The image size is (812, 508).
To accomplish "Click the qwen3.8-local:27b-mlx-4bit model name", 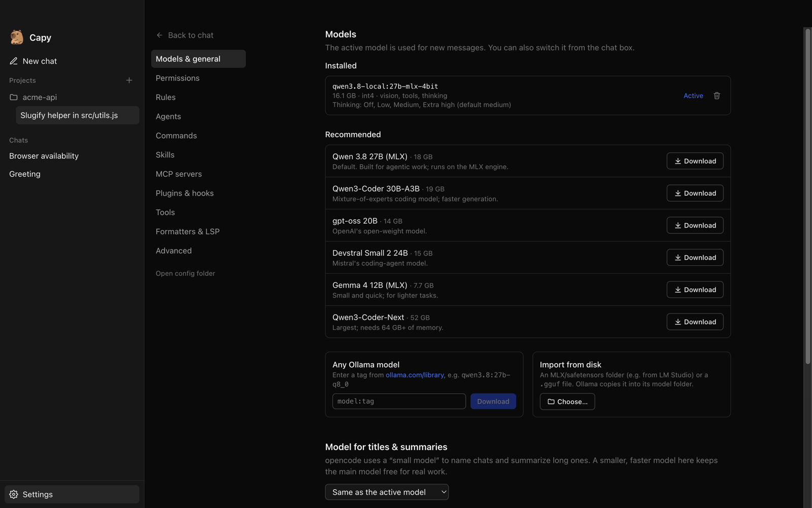I will 385,86.
